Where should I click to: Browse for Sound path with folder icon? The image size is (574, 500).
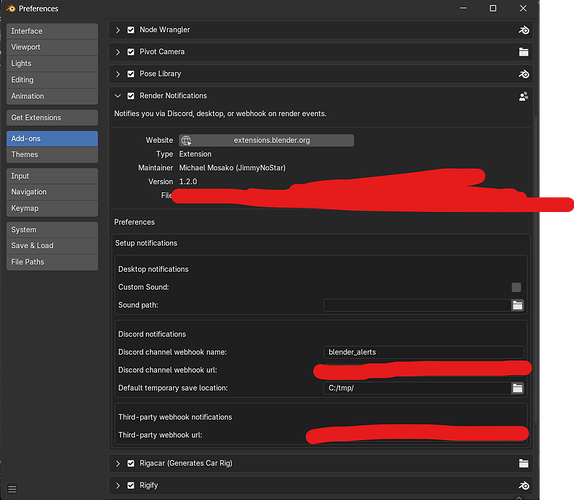tap(517, 305)
